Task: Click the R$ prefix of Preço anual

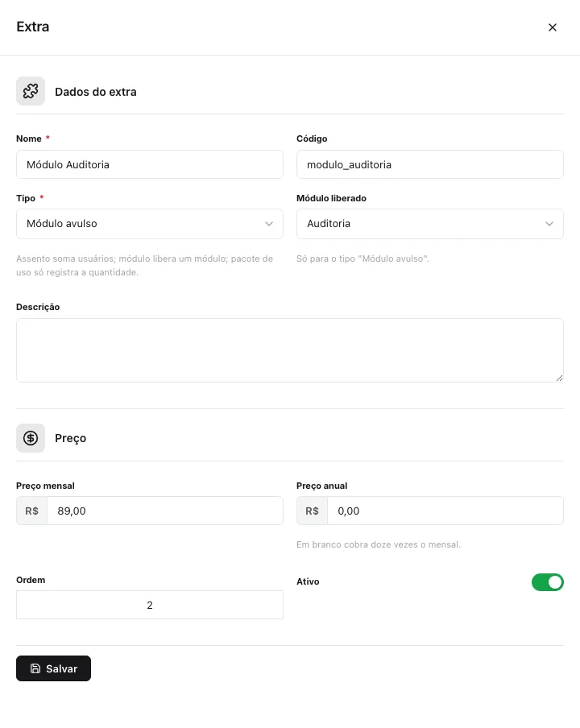Action: [312, 511]
